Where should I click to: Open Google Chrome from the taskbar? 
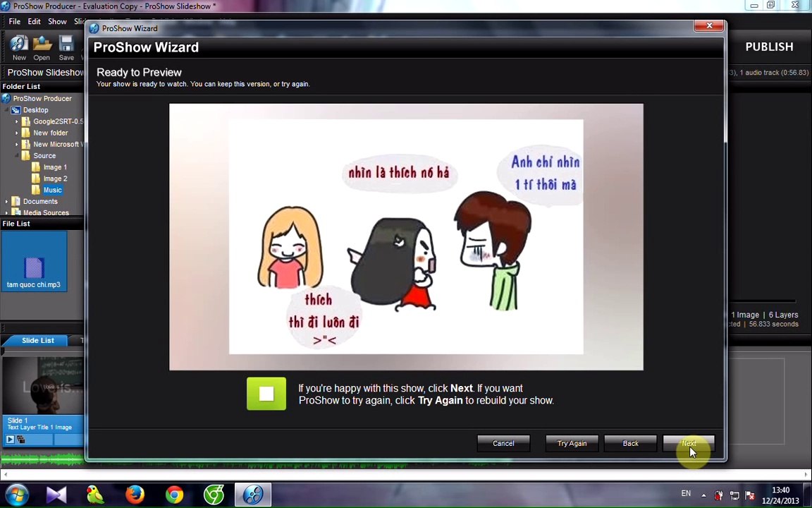tap(175, 495)
